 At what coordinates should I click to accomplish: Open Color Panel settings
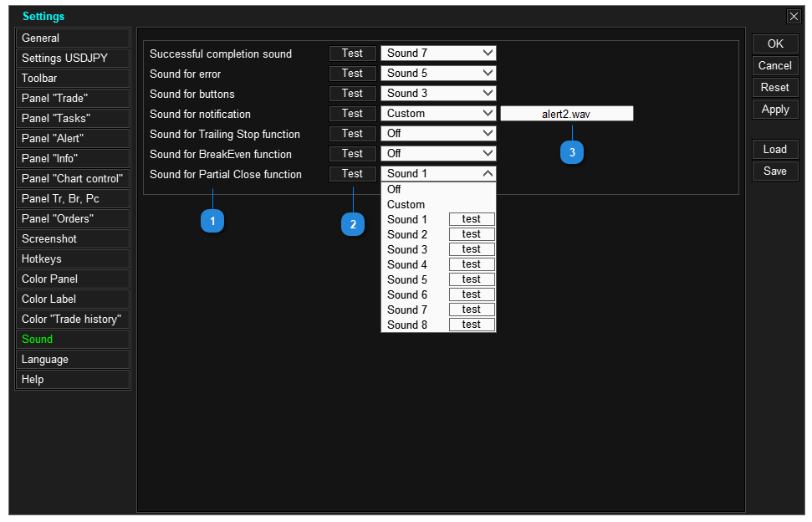click(x=73, y=279)
